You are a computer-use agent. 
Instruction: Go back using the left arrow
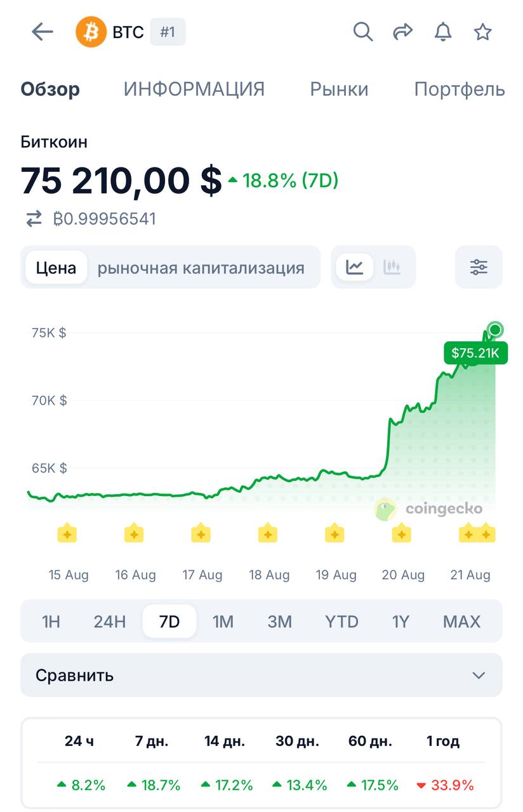click(43, 32)
